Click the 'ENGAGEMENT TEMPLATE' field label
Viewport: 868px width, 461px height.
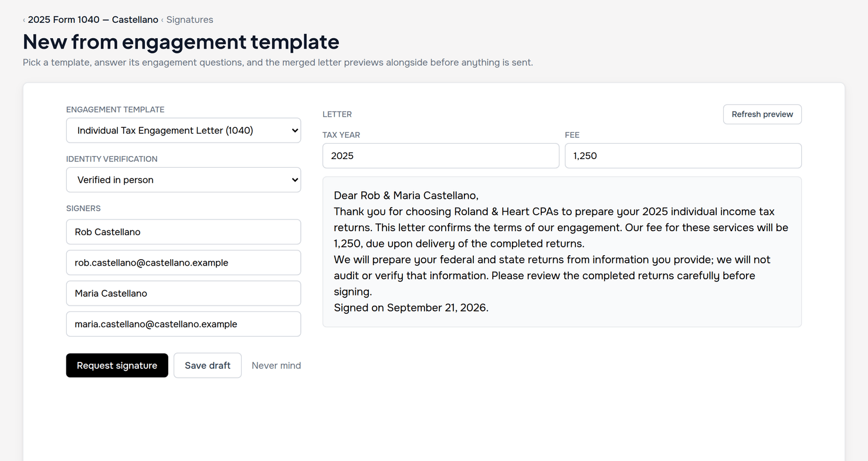pyautogui.click(x=116, y=110)
